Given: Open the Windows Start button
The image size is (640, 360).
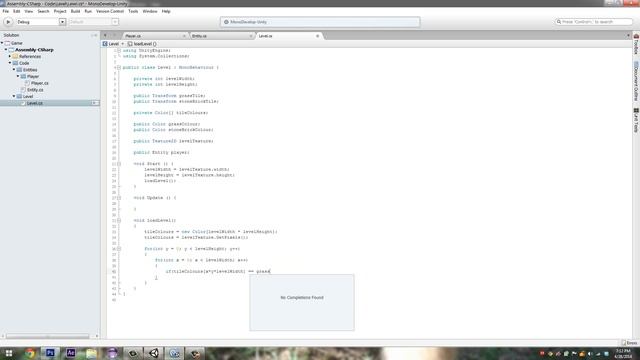Looking at the screenshot, I should pyautogui.click(x=9, y=353).
